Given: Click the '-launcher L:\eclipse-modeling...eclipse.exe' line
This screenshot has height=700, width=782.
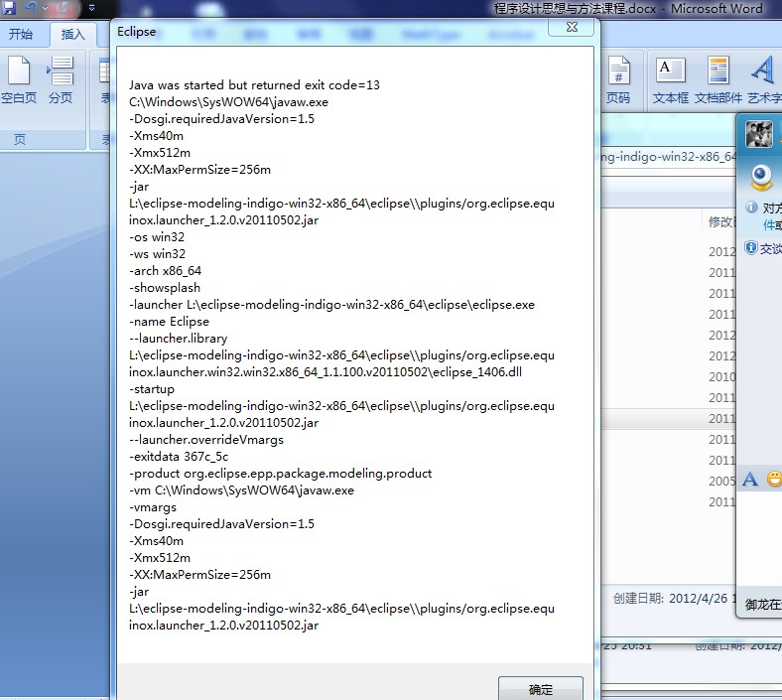Looking at the screenshot, I should pos(331,305).
